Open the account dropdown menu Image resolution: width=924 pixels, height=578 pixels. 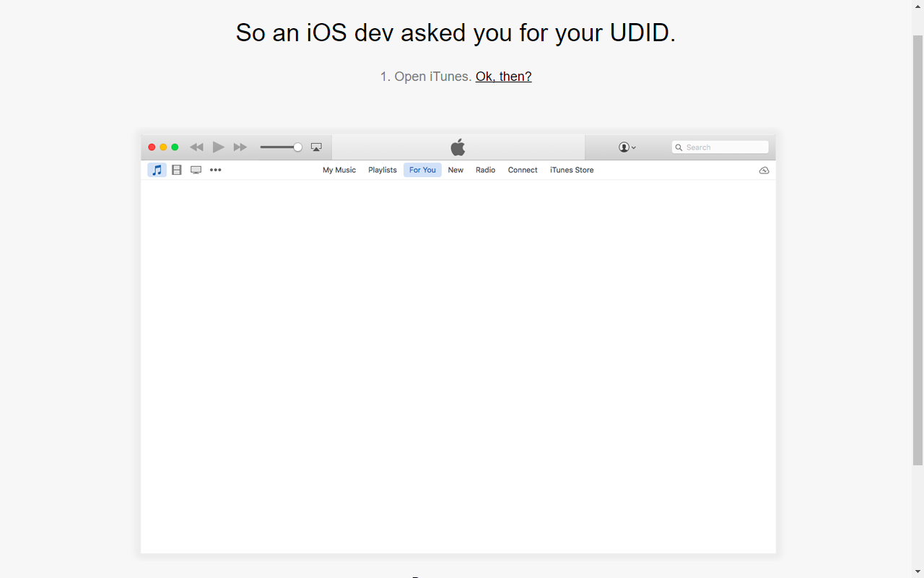[x=627, y=147]
